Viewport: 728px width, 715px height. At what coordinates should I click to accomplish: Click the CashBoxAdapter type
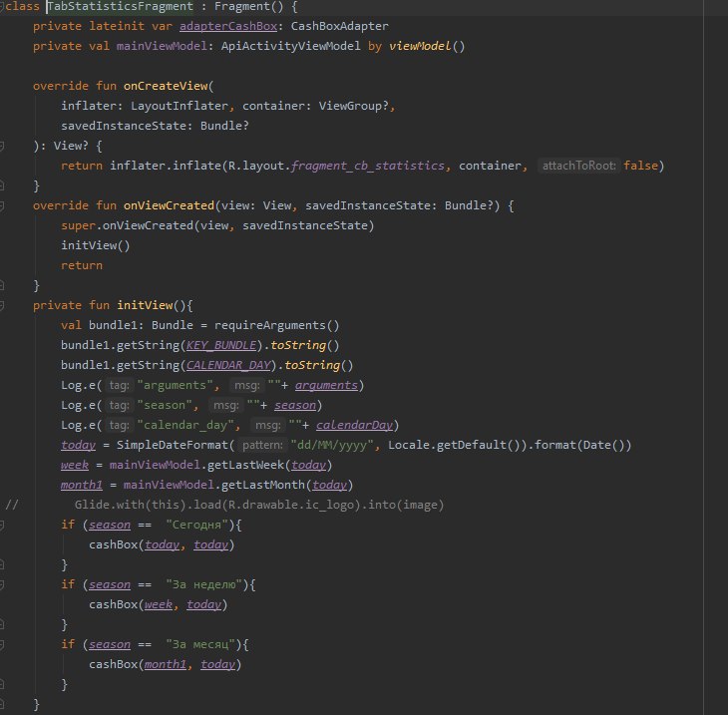point(339,27)
